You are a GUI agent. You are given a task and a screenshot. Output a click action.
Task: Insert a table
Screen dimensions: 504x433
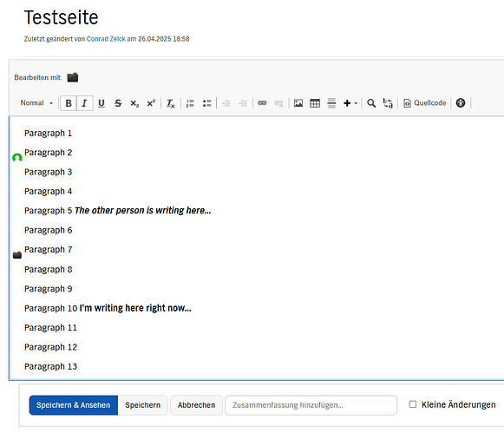(x=315, y=103)
